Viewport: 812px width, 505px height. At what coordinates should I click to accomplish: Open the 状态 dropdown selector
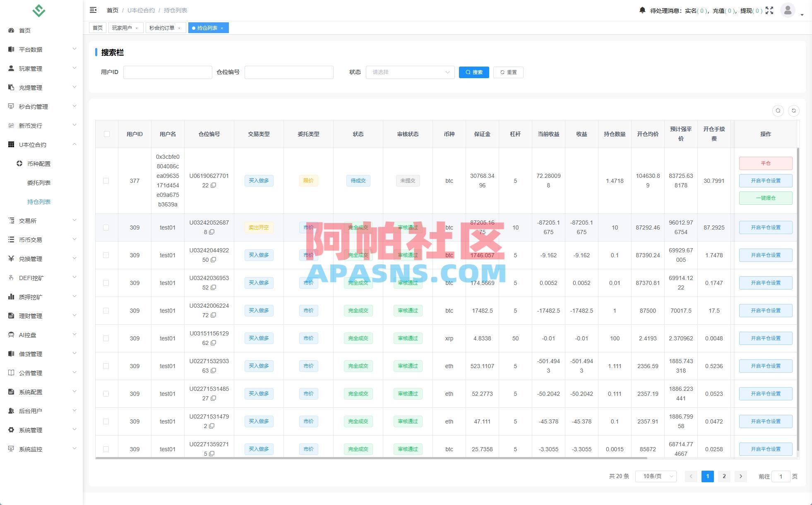tap(410, 72)
